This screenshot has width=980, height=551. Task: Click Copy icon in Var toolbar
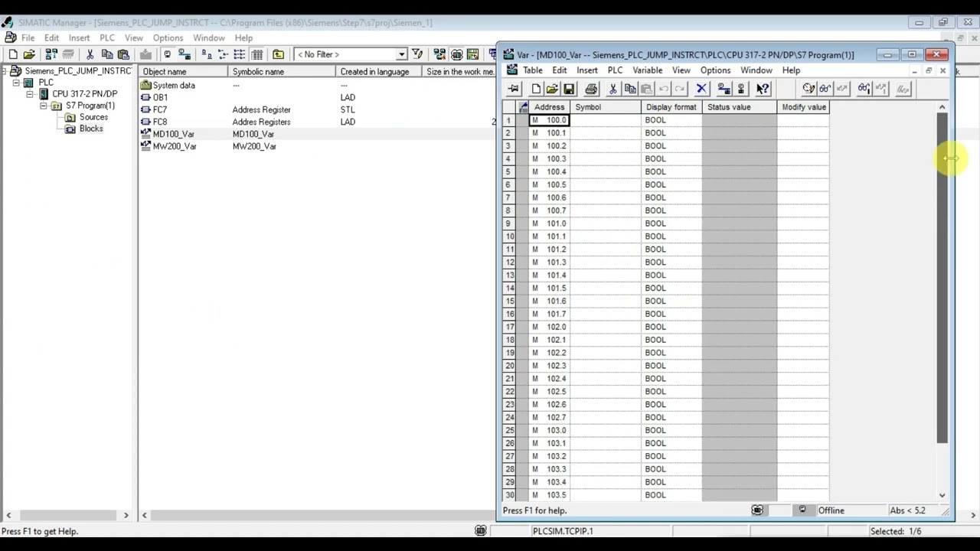(x=630, y=89)
